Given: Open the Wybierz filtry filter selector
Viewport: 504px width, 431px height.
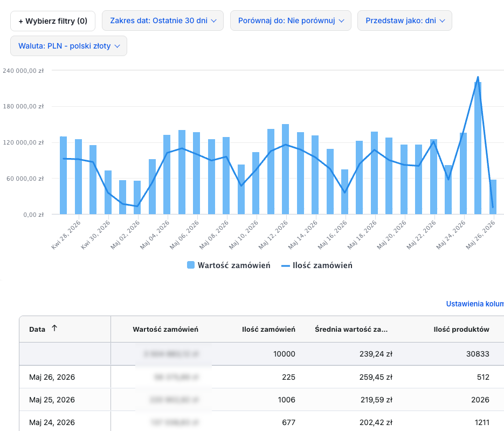Looking at the screenshot, I should click(x=53, y=21).
